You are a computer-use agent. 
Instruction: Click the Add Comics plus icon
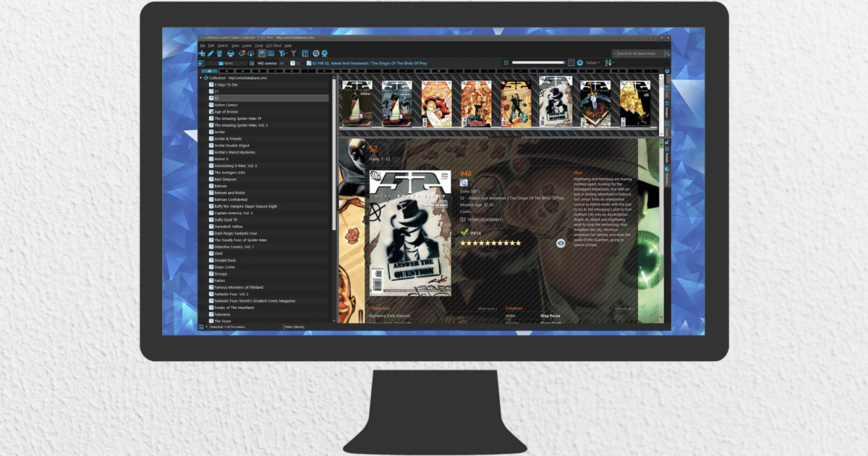(x=202, y=54)
